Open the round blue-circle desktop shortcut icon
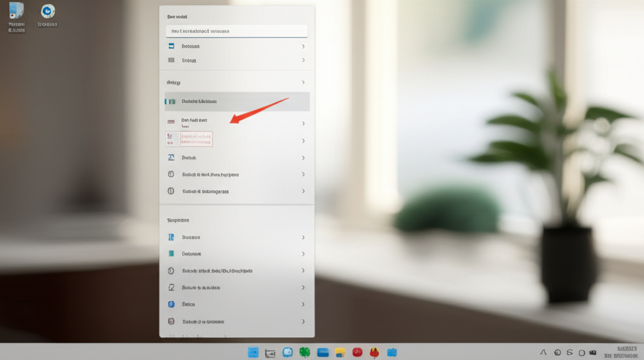Image resolution: width=644 pixels, height=360 pixels. (x=48, y=11)
